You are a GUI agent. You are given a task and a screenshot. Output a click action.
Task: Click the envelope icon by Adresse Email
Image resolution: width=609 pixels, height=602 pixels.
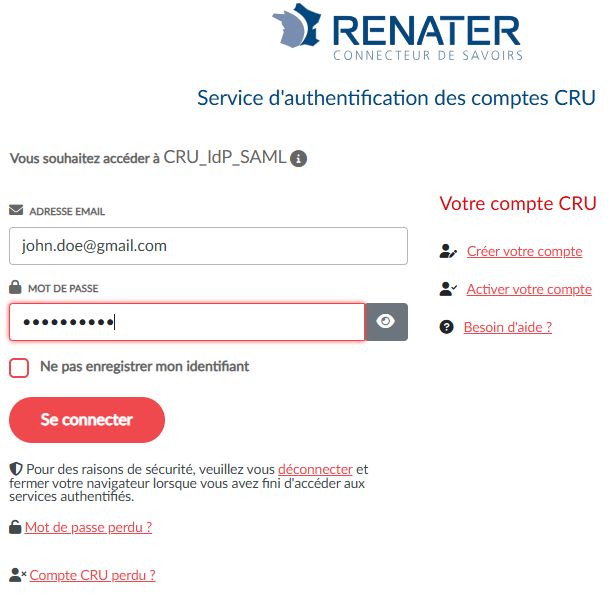tap(16, 211)
